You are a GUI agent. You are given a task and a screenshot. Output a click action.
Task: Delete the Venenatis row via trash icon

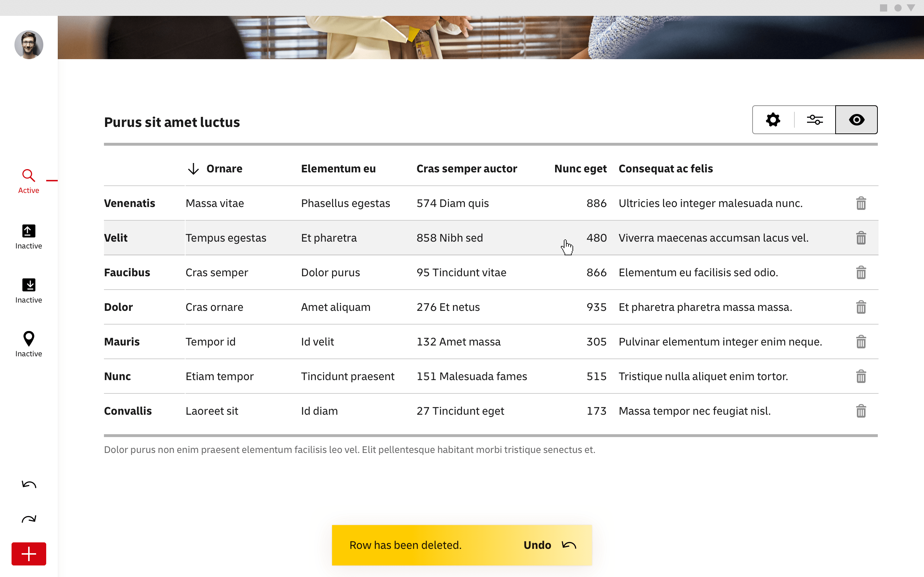pos(860,203)
